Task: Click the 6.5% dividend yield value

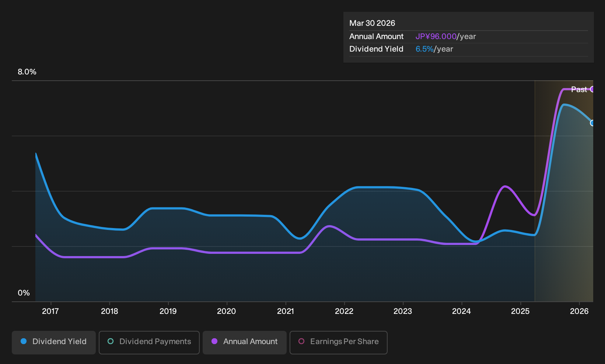Action: click(x=424, y=49)
